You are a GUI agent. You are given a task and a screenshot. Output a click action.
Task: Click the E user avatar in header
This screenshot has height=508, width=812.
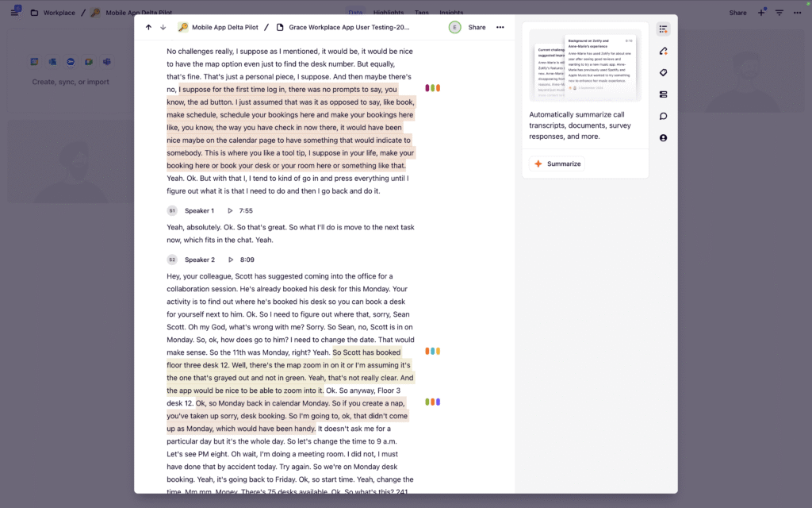pyautogui.click(x=454, y=27)
